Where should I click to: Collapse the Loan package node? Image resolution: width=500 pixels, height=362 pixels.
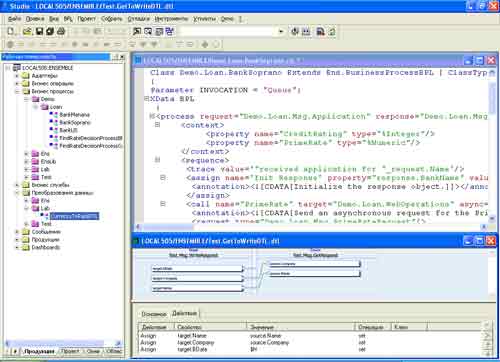pyautogui.click(x=35, y=107)
